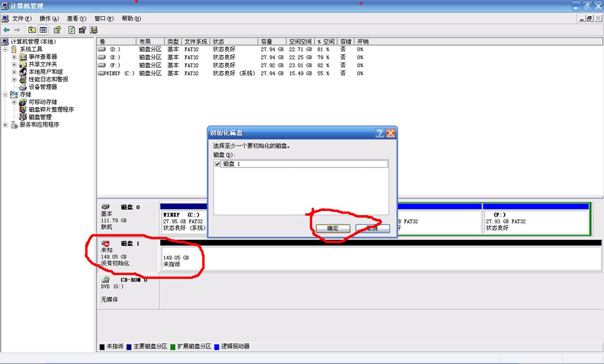Select the 磁盘 1 uninitialized disk icon
The height and width of the screenshot is (364, 604).
(x=105, y=243)
